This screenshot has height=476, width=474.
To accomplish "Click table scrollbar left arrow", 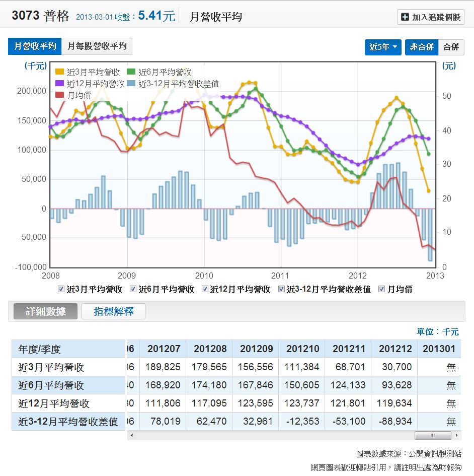I will click(132, 435).
